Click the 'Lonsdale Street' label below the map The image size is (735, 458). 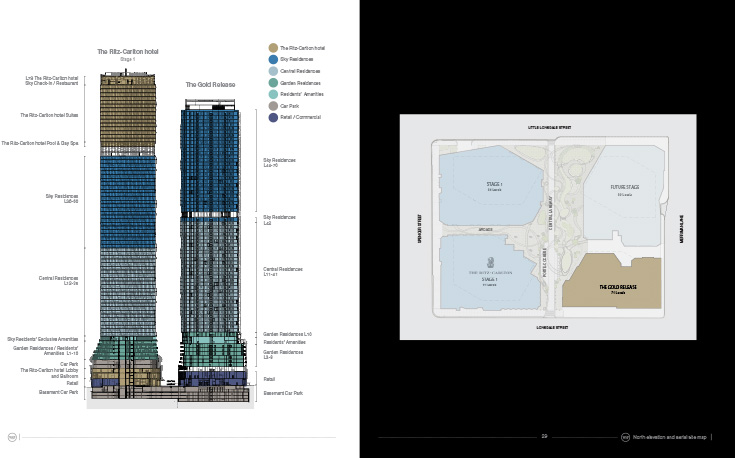click(552, 328)
